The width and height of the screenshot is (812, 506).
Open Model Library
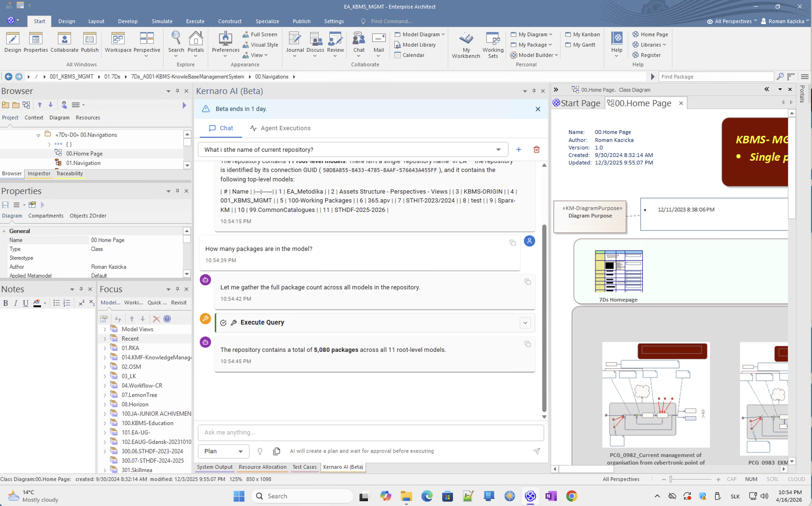415,45
